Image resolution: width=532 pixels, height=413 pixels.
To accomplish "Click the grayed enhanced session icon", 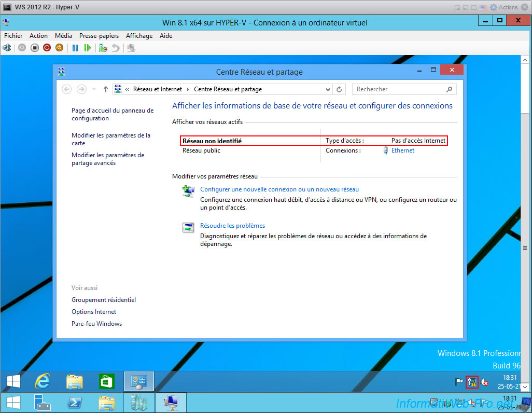I will tap(131, 48).
